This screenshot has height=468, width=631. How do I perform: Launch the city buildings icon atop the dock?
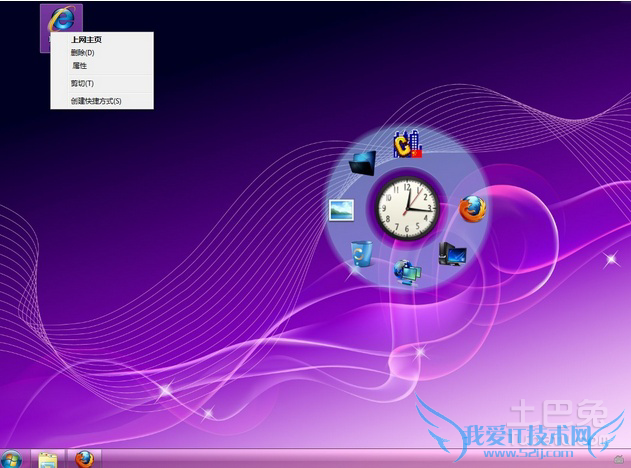click(x=407, y=144)
